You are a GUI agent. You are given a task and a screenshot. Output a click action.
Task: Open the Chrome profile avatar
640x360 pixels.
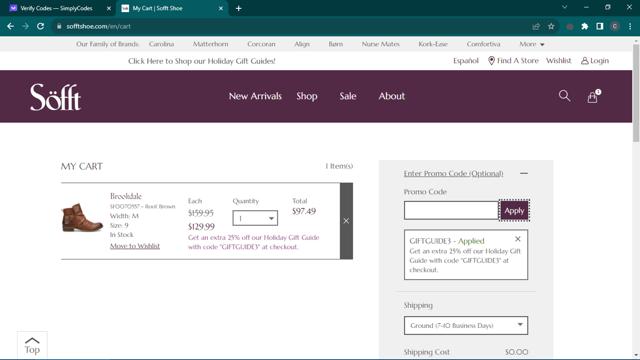click(x=615, y=26)
